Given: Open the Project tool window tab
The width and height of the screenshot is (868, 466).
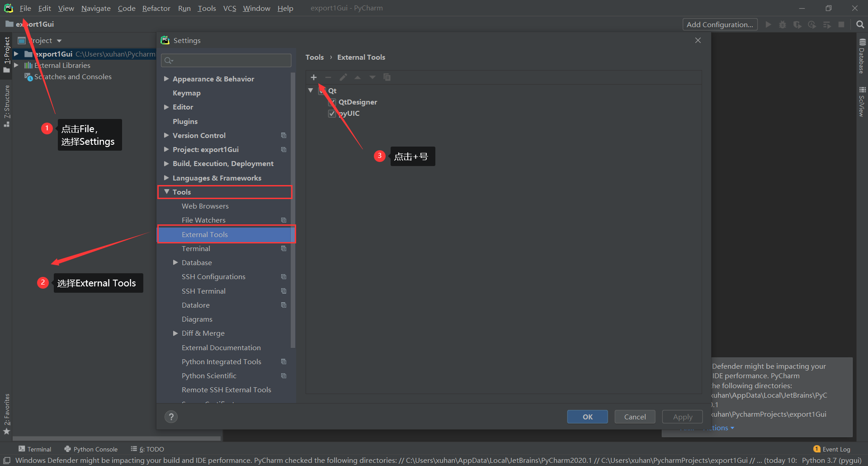Looking at the screenshot, I should point(6,54).
